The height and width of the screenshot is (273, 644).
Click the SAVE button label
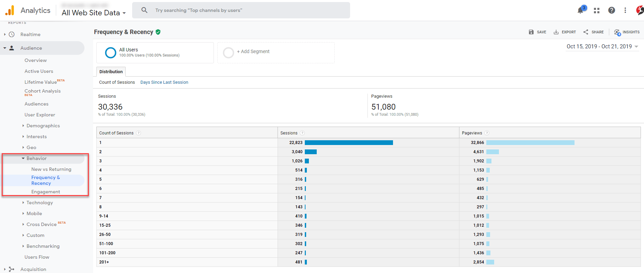541,32
